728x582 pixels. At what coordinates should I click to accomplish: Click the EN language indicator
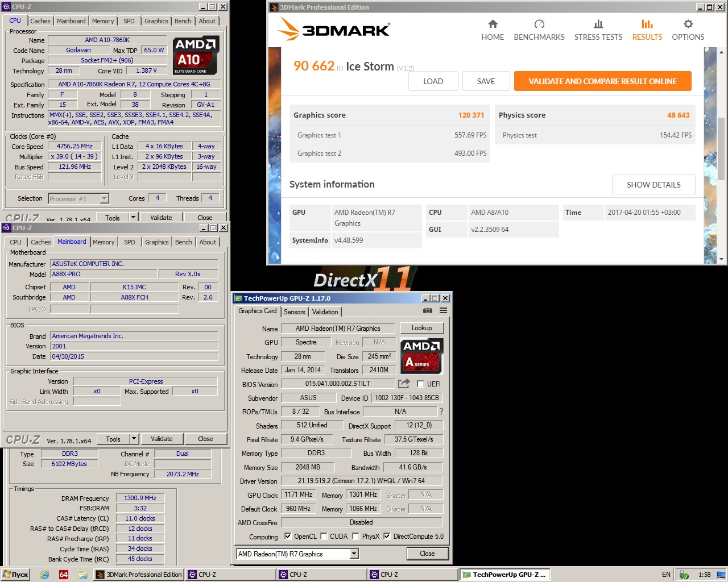click(x=666, y=575)
